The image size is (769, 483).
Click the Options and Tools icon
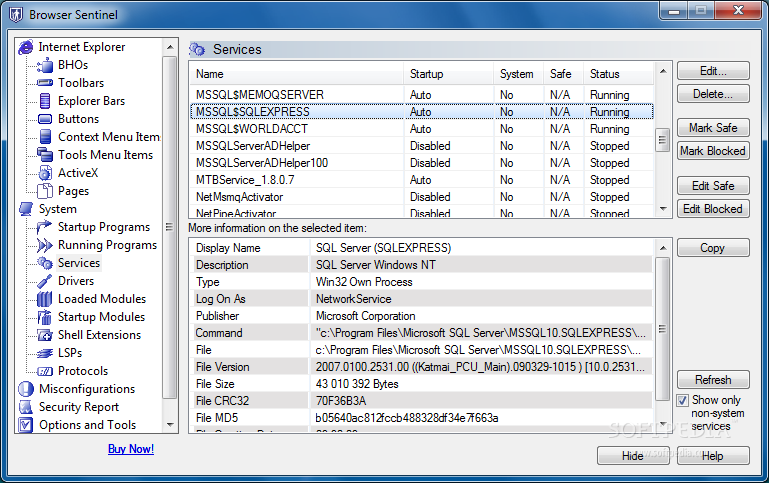26,425
